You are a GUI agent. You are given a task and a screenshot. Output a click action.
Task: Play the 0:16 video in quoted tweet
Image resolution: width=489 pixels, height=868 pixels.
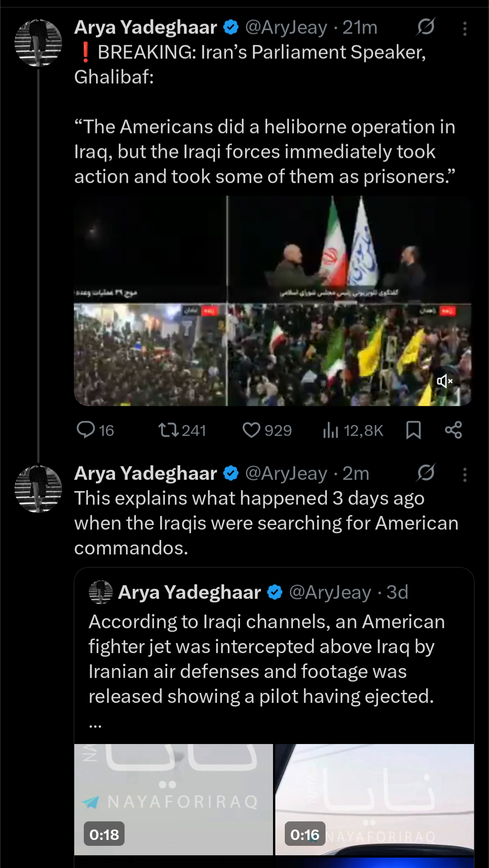(374, 799)
